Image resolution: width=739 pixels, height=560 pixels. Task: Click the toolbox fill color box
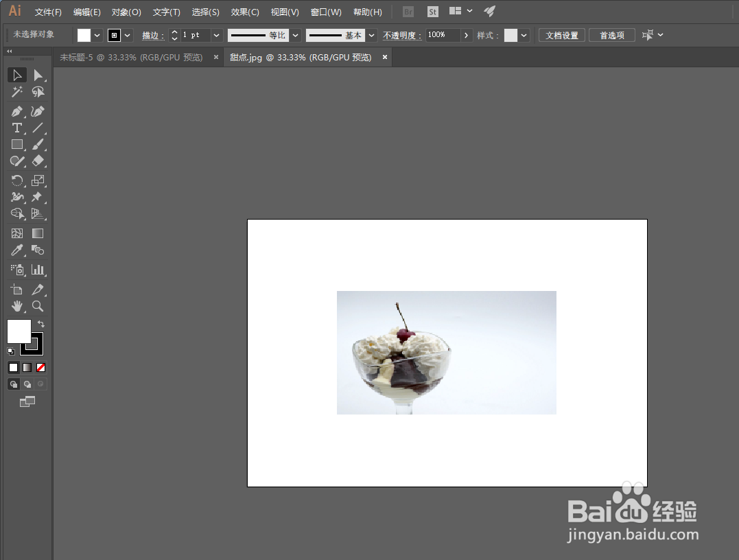(x=19, y=331)
